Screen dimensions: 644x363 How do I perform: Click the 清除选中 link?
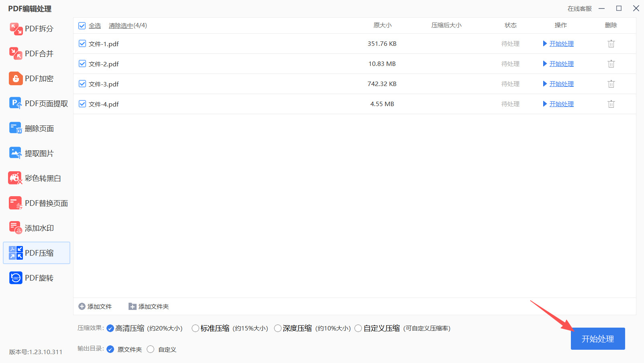click(x=121, y=26)
